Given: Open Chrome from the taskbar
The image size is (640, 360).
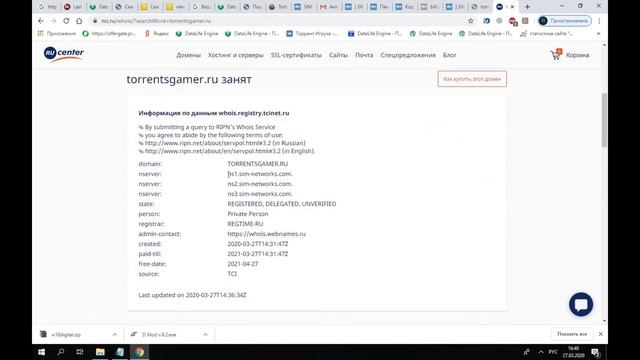Looking at the screenshot, I should (x=140, y=352).
